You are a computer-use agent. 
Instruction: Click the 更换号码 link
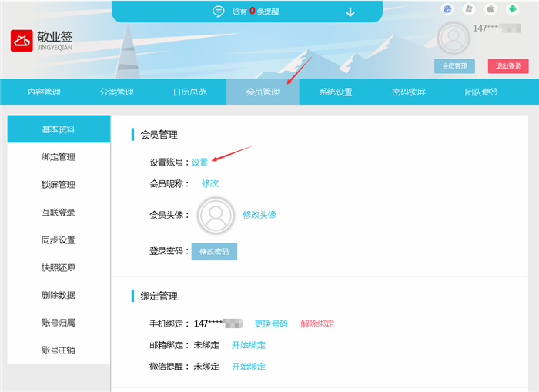pyautogui.click(x=271, y=323)
